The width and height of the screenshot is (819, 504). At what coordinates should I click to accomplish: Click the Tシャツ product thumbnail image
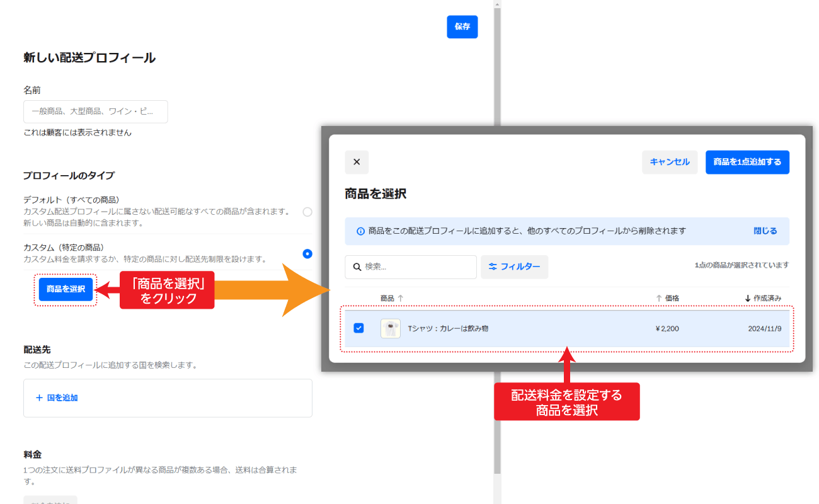pyautogui.click(x=390, y=328)
